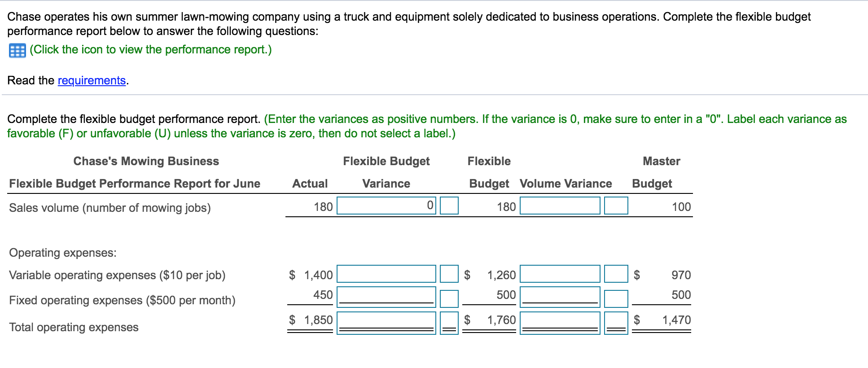
Task: Click the green 'Click the icon to view the performance report' text
Action: pos(151,49)
